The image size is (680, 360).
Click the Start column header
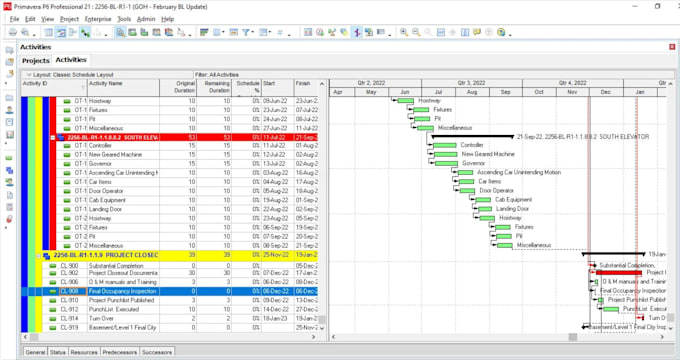point(278,87)
